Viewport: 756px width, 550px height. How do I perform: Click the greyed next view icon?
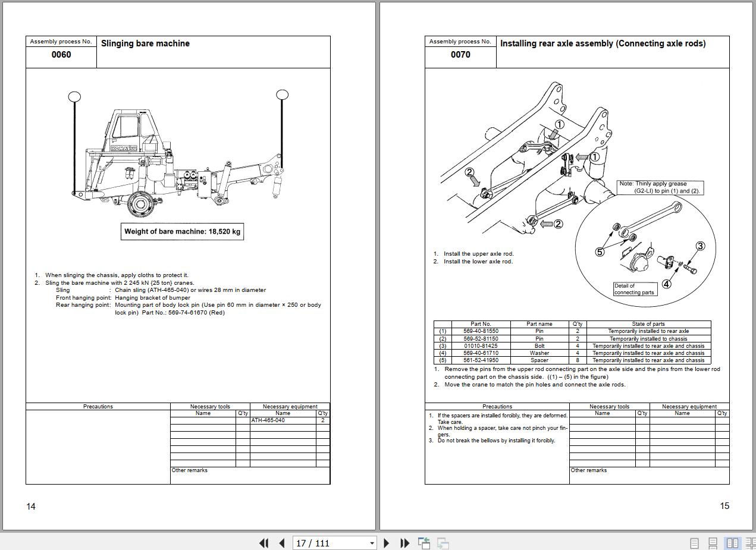click(x=443, y=543)
